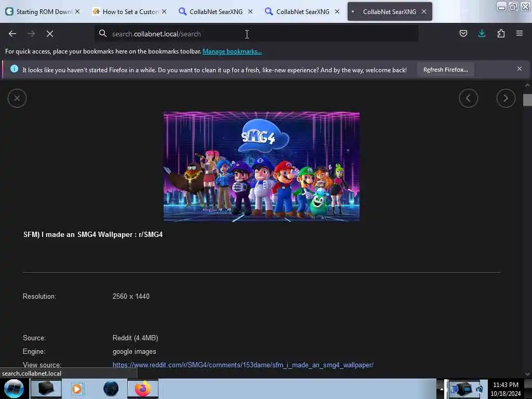Show the next image result
Viewport: 532px width, 399px height.
pyautogui.click(x=506, y=98)
